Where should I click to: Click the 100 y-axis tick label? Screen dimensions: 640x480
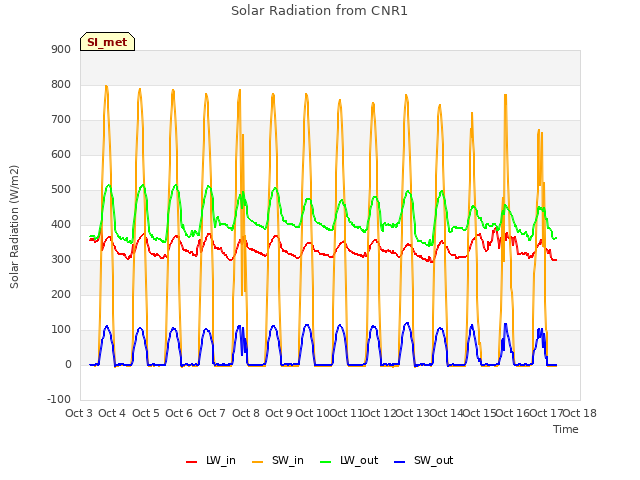tap(61, 329)
